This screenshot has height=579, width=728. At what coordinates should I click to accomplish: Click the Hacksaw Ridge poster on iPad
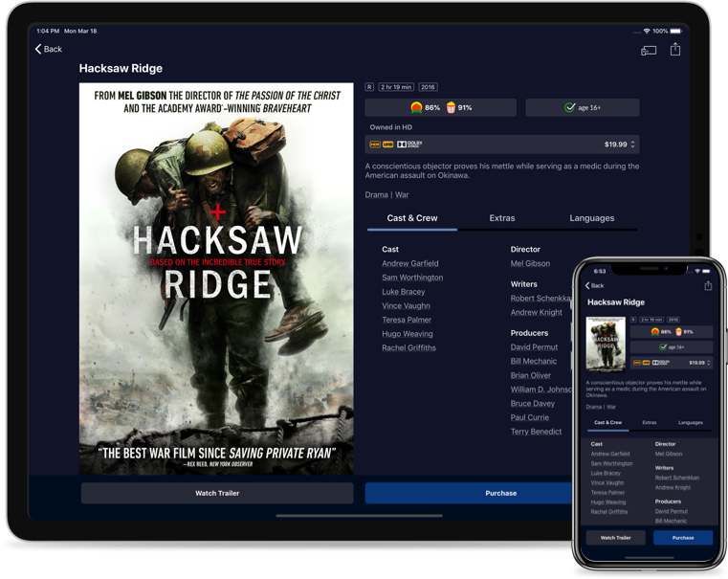click(216, 279)
